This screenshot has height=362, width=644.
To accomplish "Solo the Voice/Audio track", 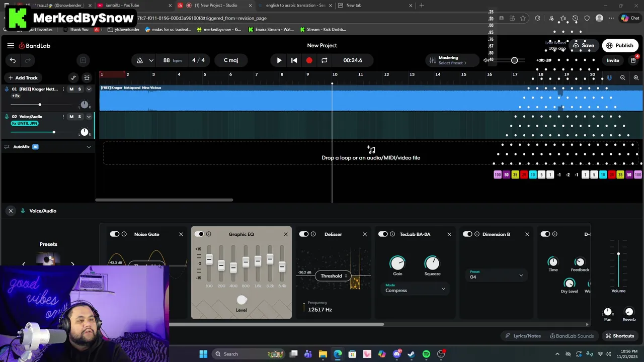I will (79, 117).
